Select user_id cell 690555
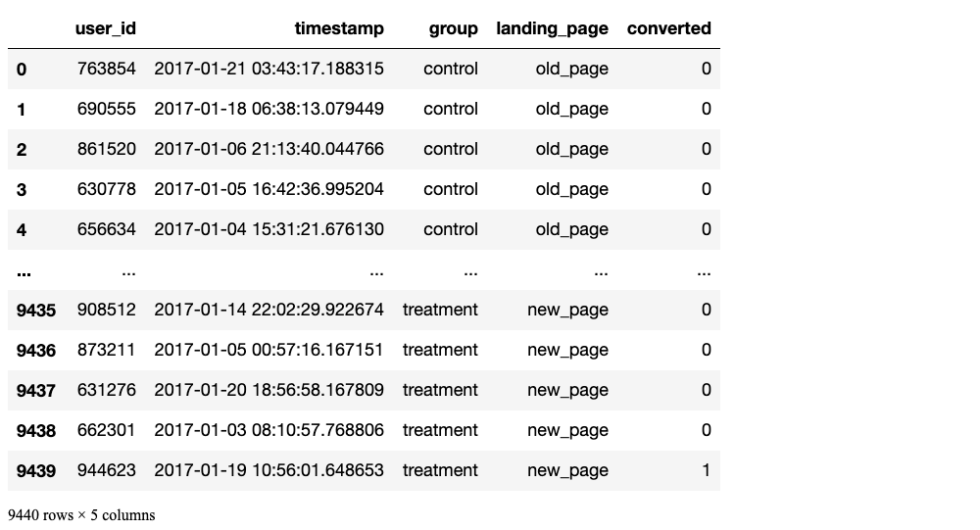This screenshot has height=530, width=980. pos(107,110)
